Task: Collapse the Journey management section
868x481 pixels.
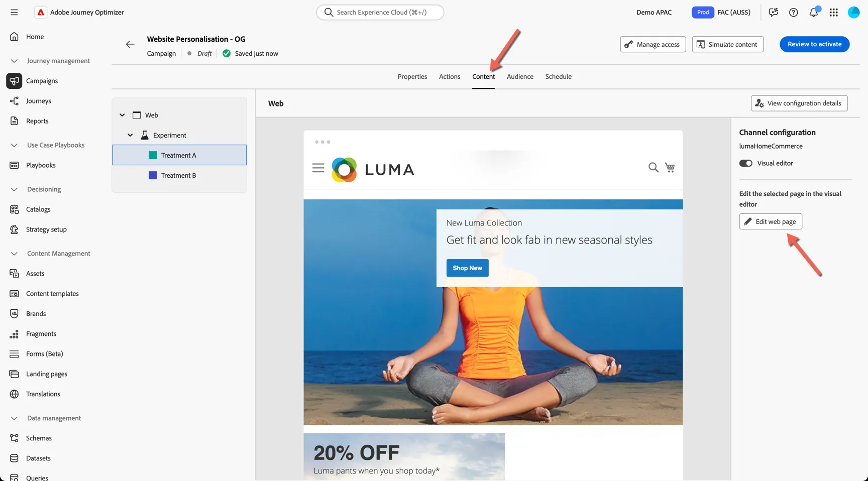Action: 14,61
